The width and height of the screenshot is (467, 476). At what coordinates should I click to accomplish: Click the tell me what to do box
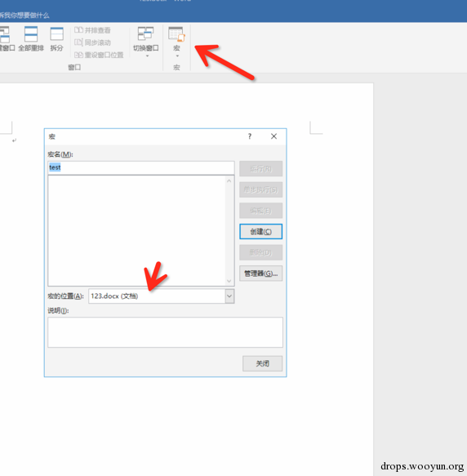(x=24, y=16)
